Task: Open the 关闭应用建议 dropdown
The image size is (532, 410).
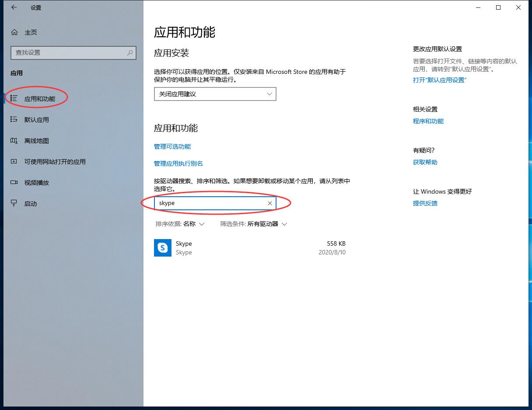Action: point(215,94)
